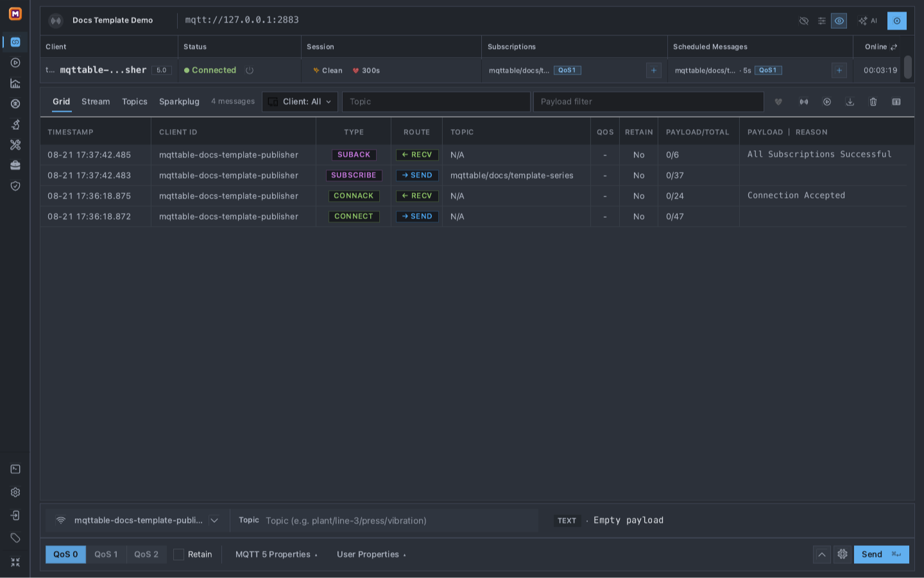Click the SUBSCRIBE type badge
This screenshot has height=578, width=924.
[354, 175]
